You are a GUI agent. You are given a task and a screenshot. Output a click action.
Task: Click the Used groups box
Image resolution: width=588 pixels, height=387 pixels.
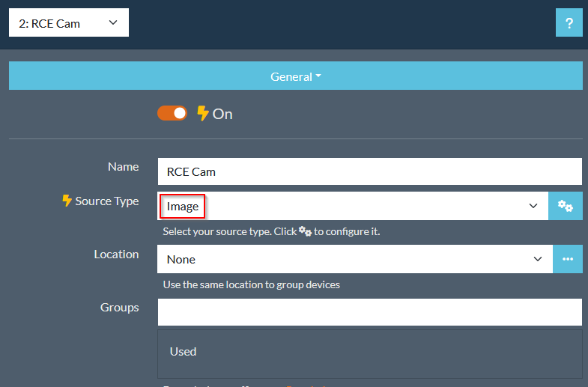click(369, 353)
